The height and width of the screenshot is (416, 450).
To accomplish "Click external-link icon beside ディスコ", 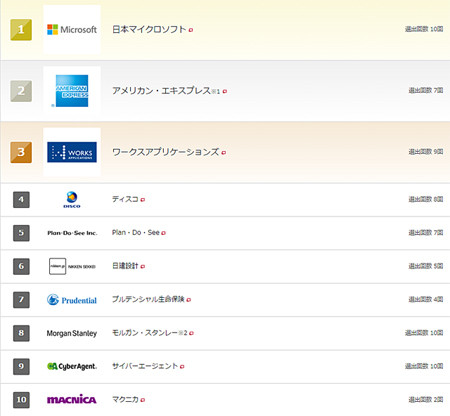I will pos(143,200).
